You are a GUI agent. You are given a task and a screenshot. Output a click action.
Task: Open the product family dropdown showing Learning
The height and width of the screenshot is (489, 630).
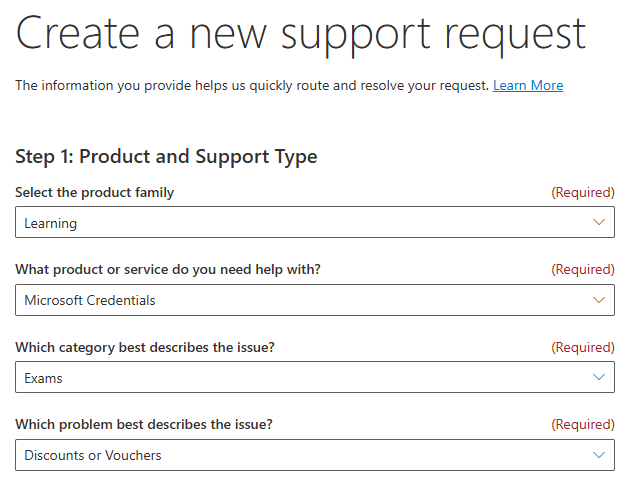click(x=315, y=222)
